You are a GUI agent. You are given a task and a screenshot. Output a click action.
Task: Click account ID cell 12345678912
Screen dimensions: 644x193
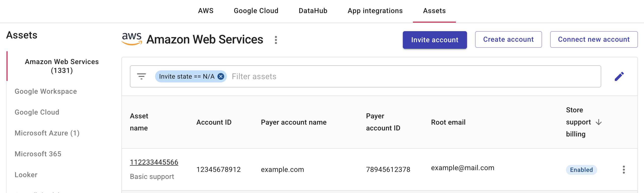point(219,170)
